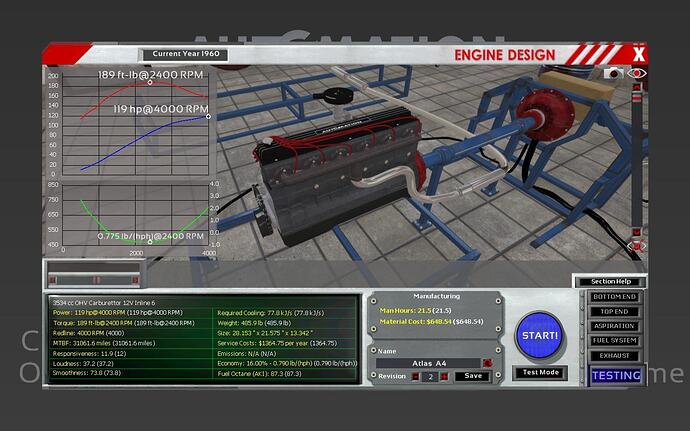690x431 pixels.
Task: Increase the revision number with right arrow
Action: tap(442, 376)
